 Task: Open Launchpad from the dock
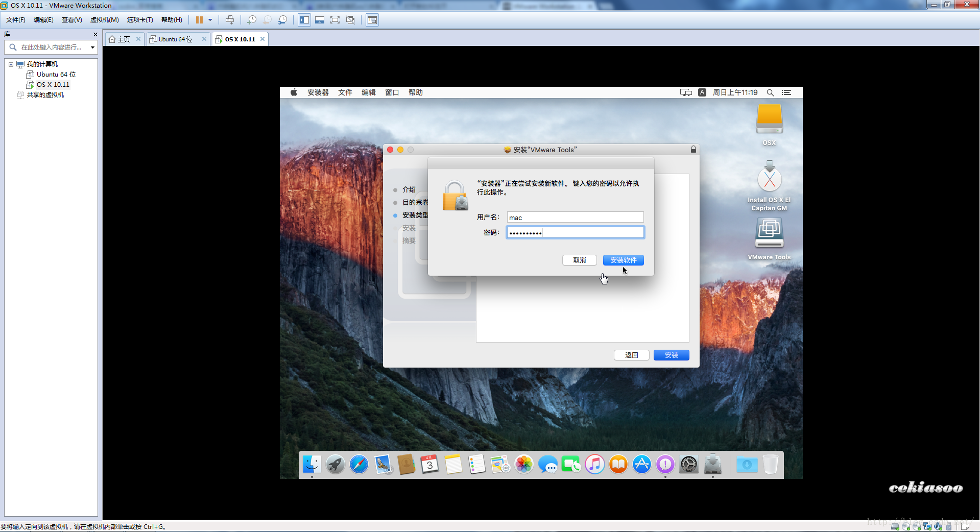(x=336, y=464)
